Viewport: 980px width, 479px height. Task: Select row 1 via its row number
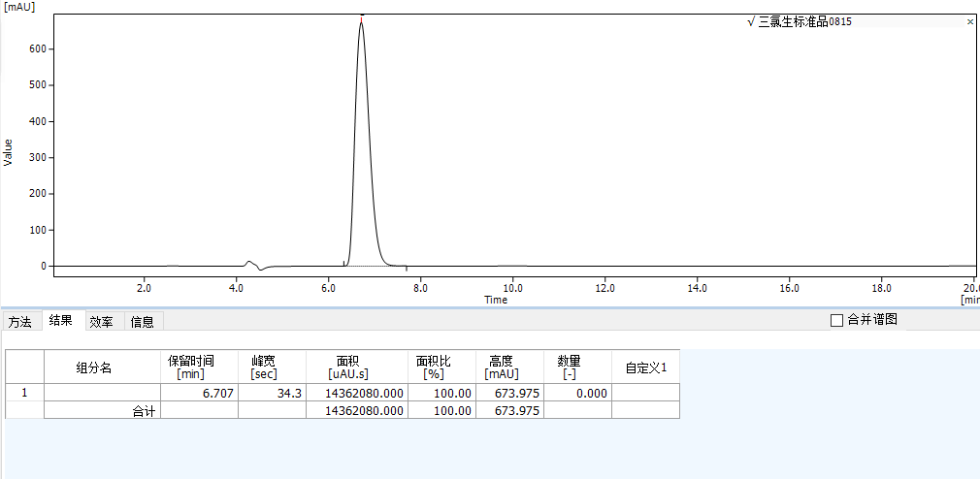tap(25, 393)
